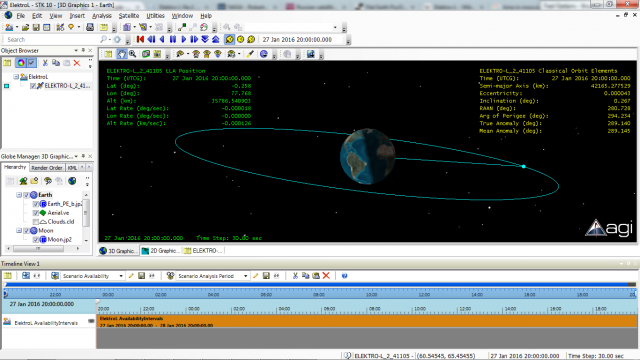The height and width of the screenshot is (360, 640).
Task: Toggle the checkmark filter button in Object Browser
Action: 31,63
